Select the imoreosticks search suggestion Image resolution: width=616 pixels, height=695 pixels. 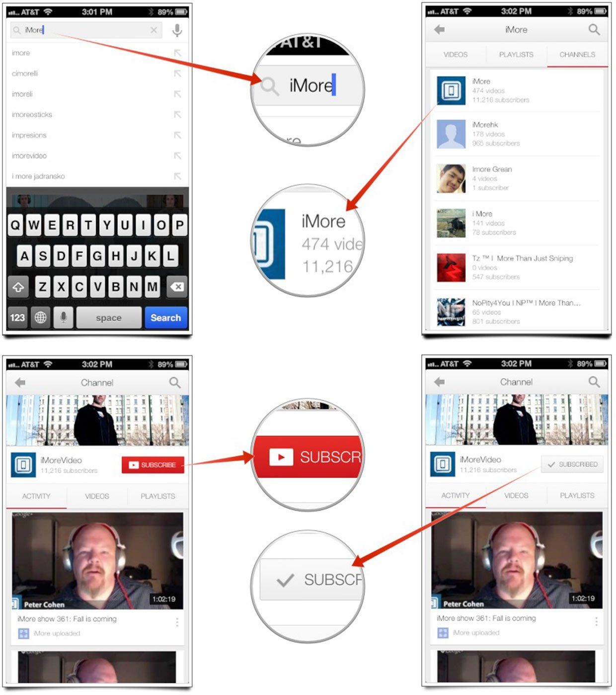[x=32, y=114]
